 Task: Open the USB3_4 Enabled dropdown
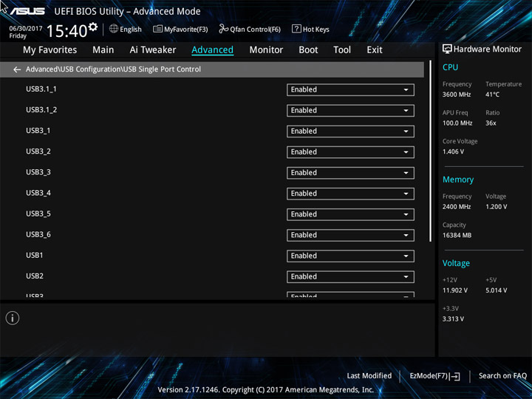tap(350, 194)
